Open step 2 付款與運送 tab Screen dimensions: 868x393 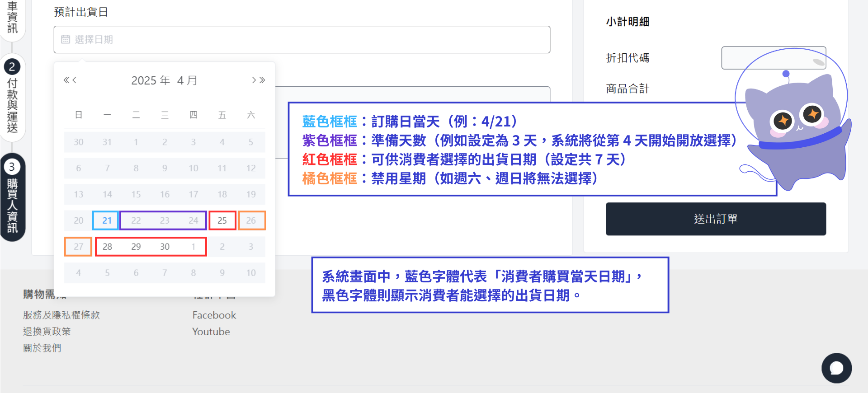coord(12,97)
